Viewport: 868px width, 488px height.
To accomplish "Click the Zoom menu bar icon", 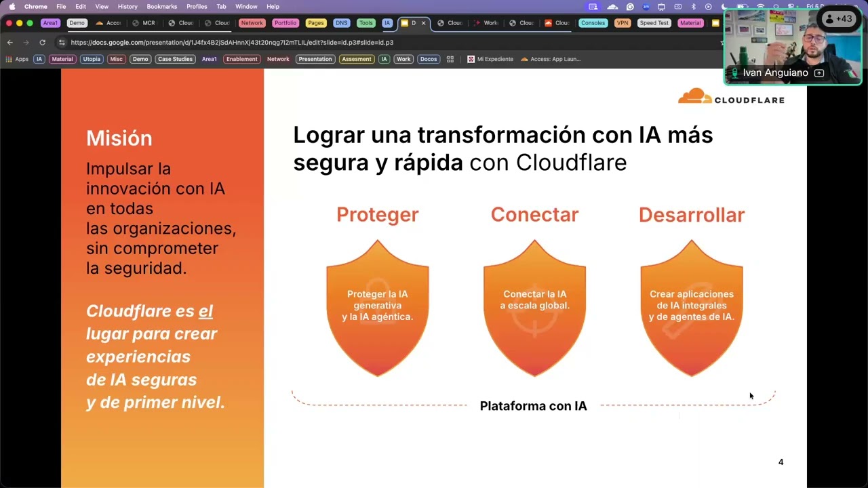I will (646, 6).
